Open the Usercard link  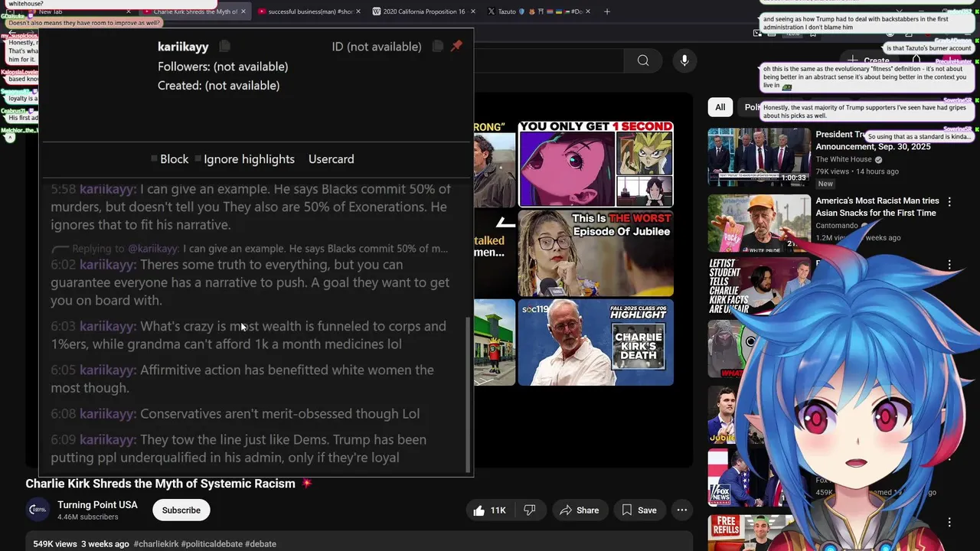(331, 159)
